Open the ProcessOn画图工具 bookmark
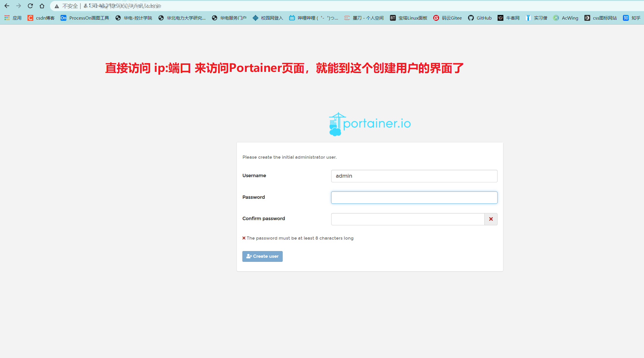The width and height of the screenshot is (644, 358). pyautogui.click(x=85, y=18)
